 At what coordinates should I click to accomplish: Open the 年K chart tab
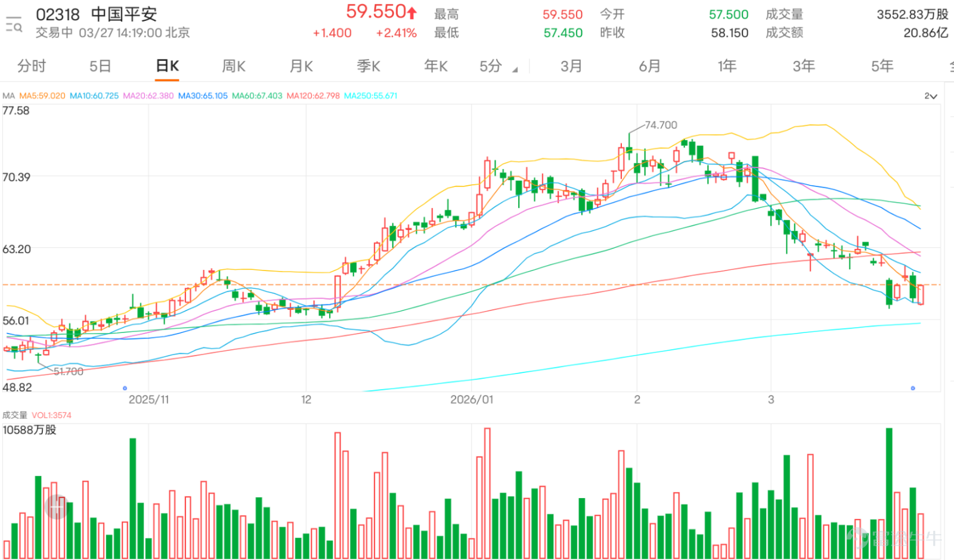(x=436, y=66)
